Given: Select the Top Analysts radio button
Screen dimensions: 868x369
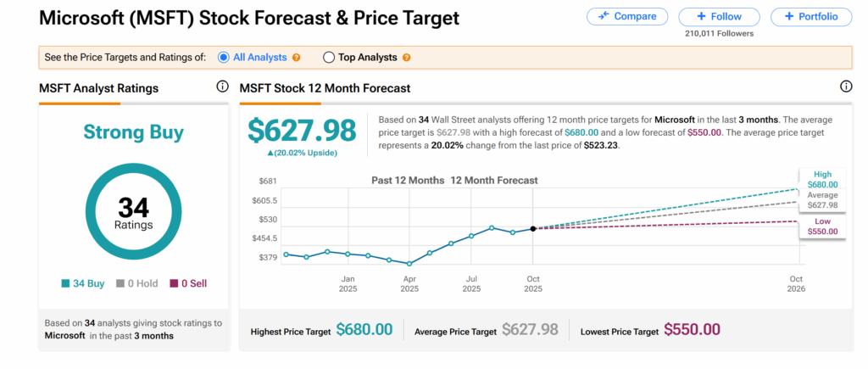Looking at the screenshot, I should [x=329, y=58].
